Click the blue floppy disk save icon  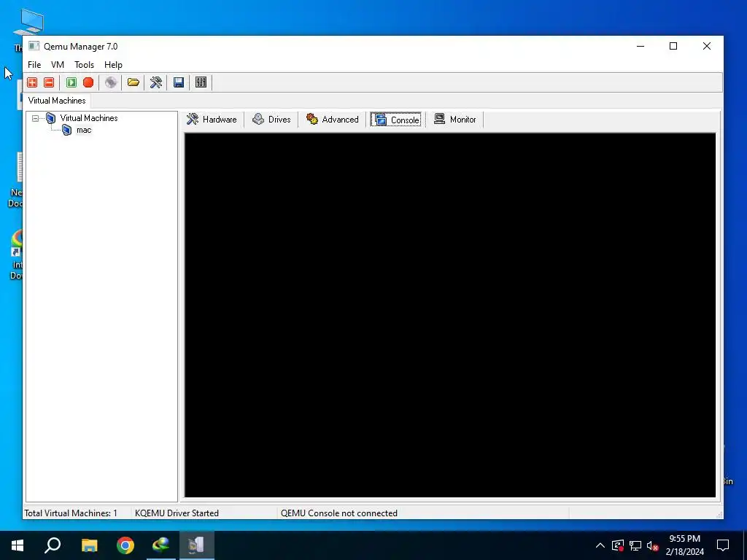click(179, 82)
